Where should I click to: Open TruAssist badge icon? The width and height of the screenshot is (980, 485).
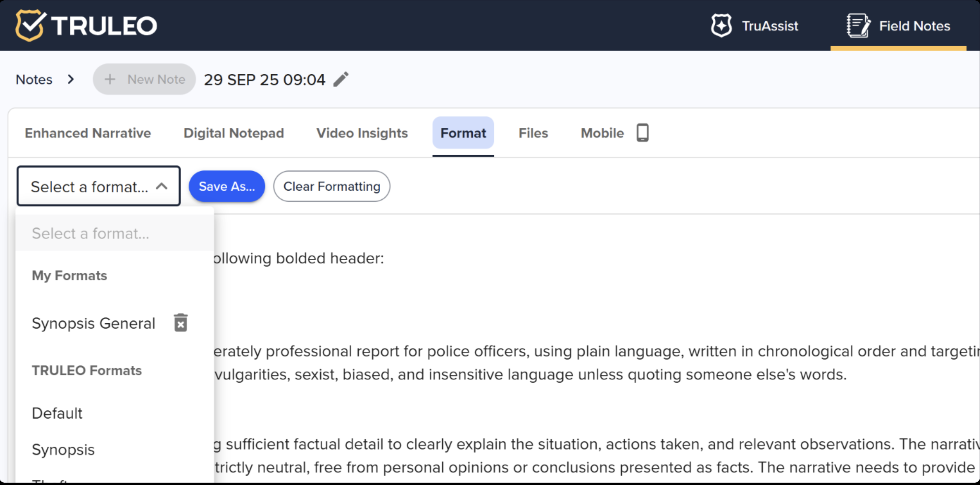721,26
